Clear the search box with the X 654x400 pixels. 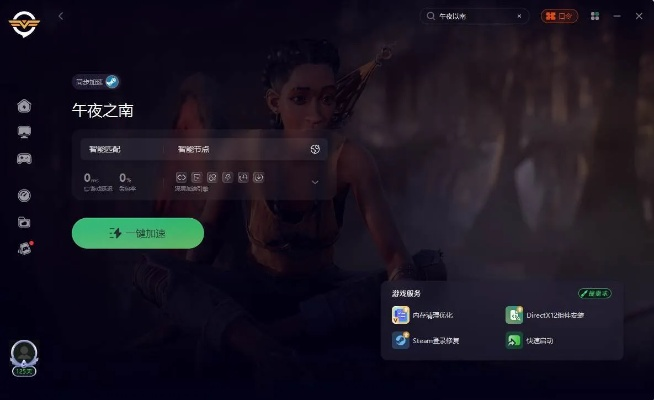click(x=519, y=16)
